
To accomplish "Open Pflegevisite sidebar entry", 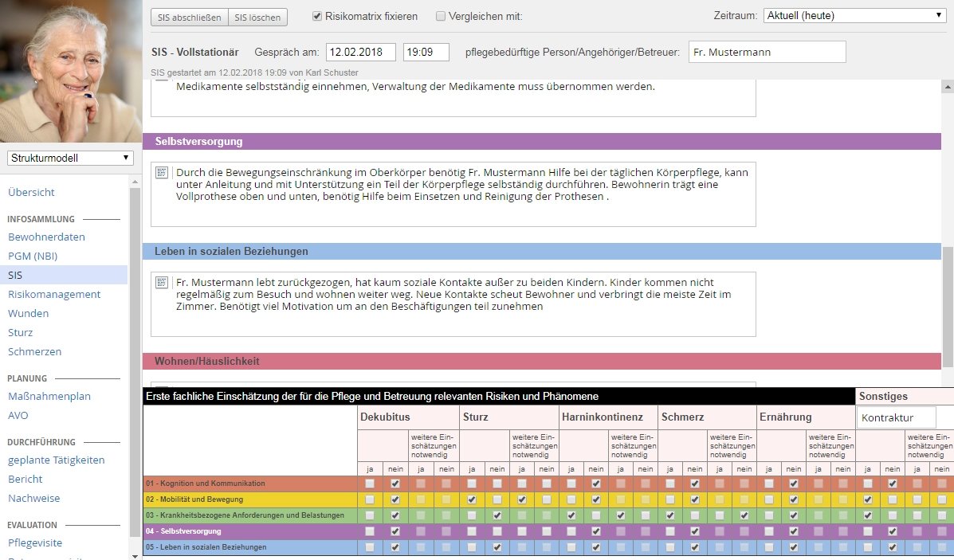I will pyautogui.click(x=35, y=543).
